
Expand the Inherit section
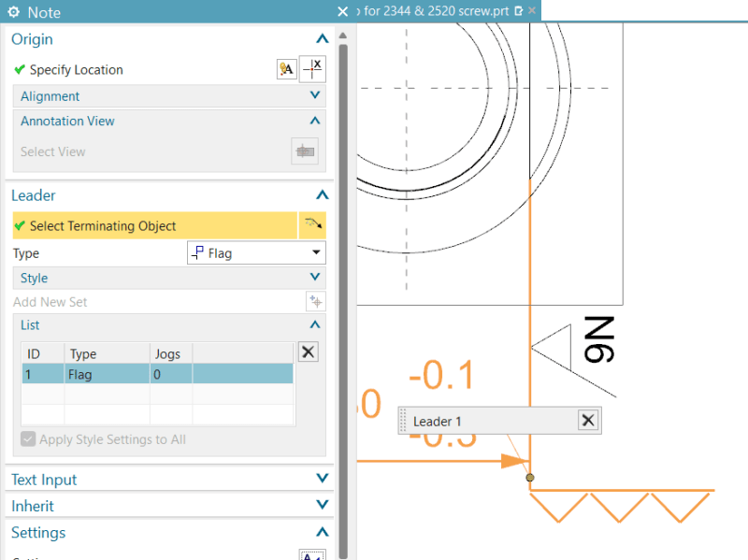pos(323,505)
